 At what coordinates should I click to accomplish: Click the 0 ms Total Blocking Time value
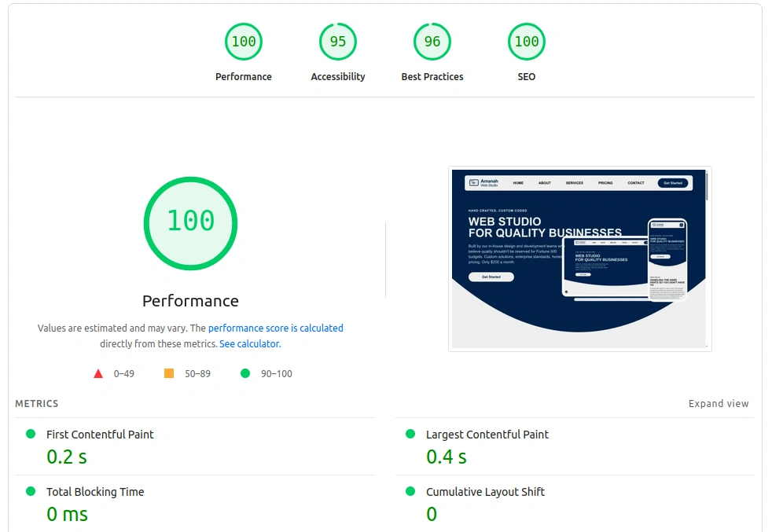(68, 514)
